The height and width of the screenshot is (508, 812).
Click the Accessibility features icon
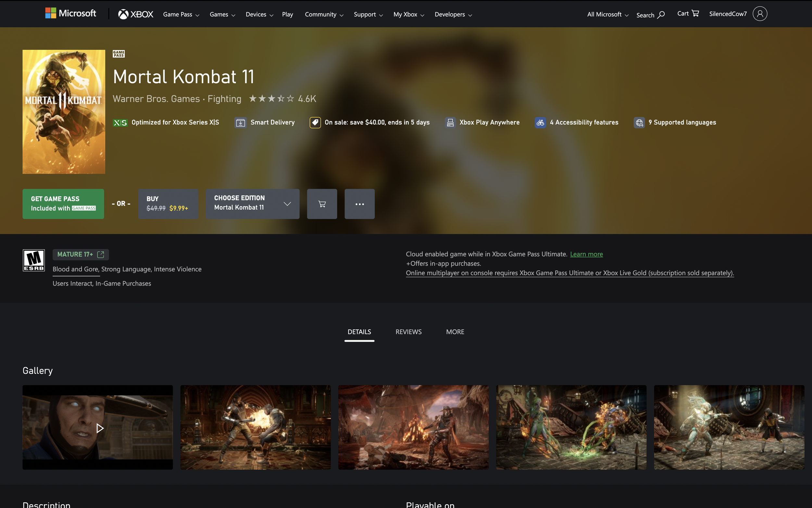coord(540,123)
